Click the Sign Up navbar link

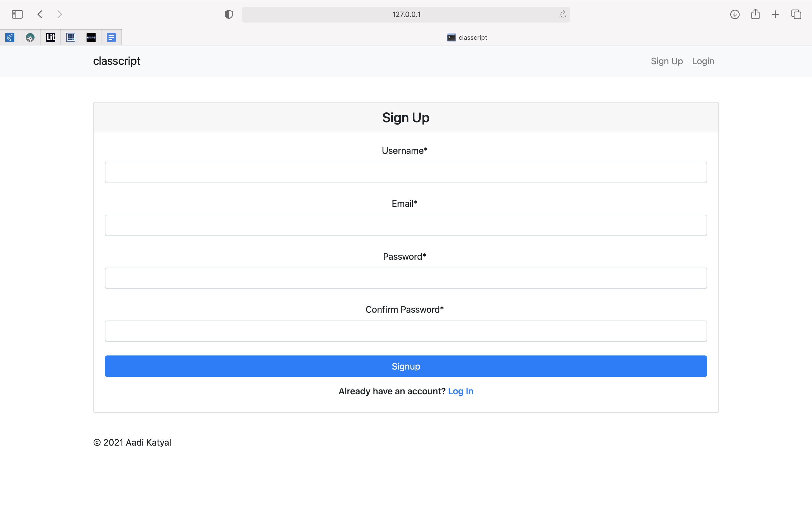[x=667, y=61]
